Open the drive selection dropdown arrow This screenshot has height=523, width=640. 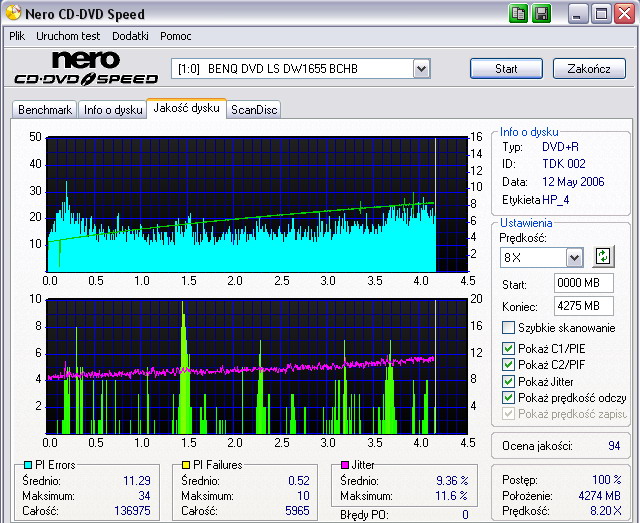pos(421,69)
